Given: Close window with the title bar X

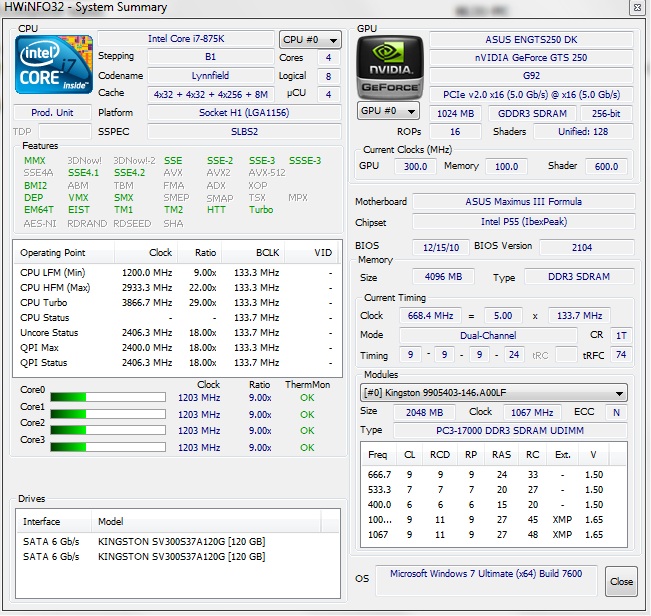Looking at the screenshot, I should click(x=637, y=7).
